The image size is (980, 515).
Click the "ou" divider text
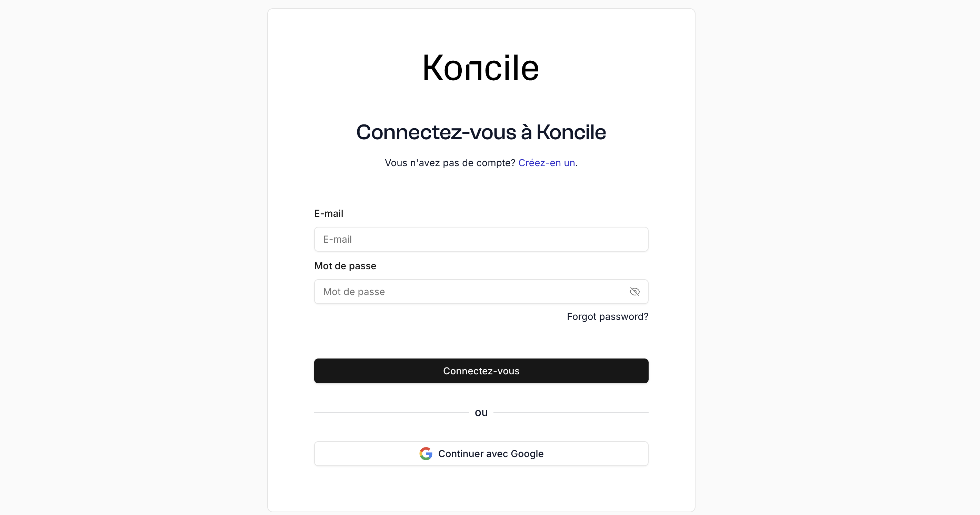click(481, 412)
